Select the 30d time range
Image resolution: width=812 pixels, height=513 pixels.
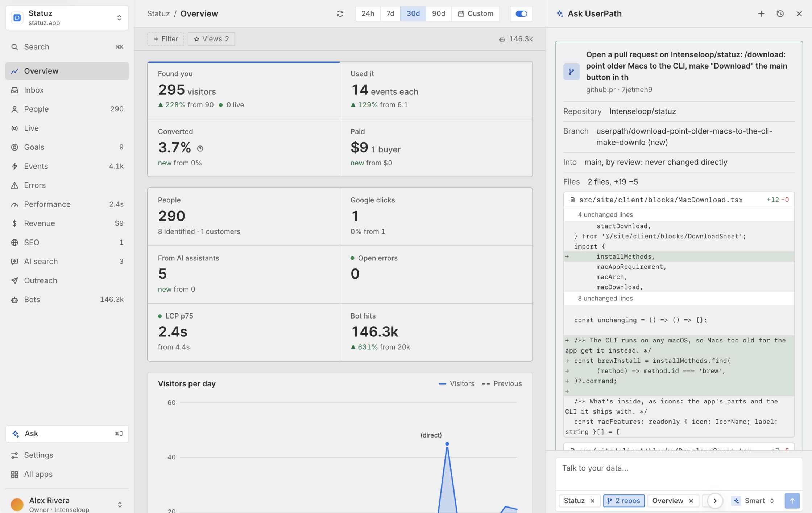coord(413,14)
